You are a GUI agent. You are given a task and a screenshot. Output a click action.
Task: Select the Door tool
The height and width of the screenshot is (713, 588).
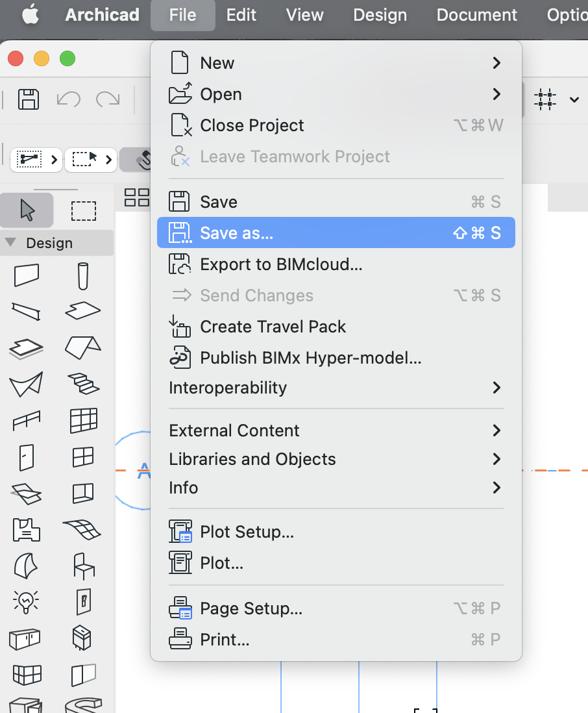coord(27,457)
